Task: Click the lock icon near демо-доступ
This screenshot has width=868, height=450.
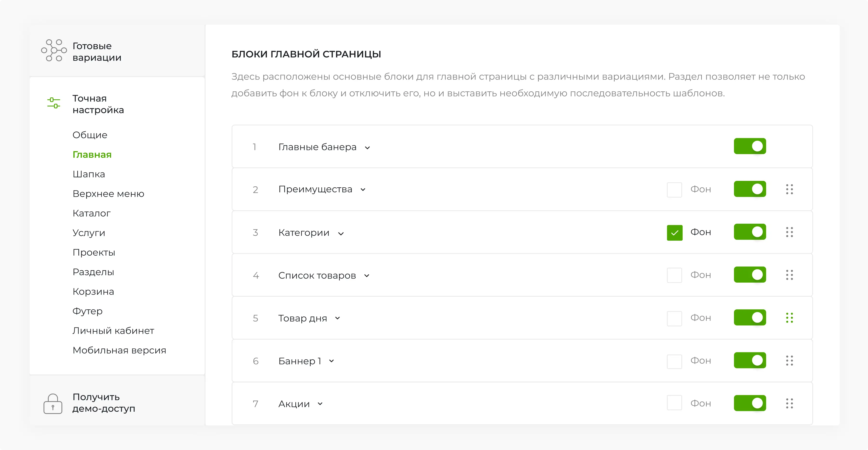Action: (53, 403)
